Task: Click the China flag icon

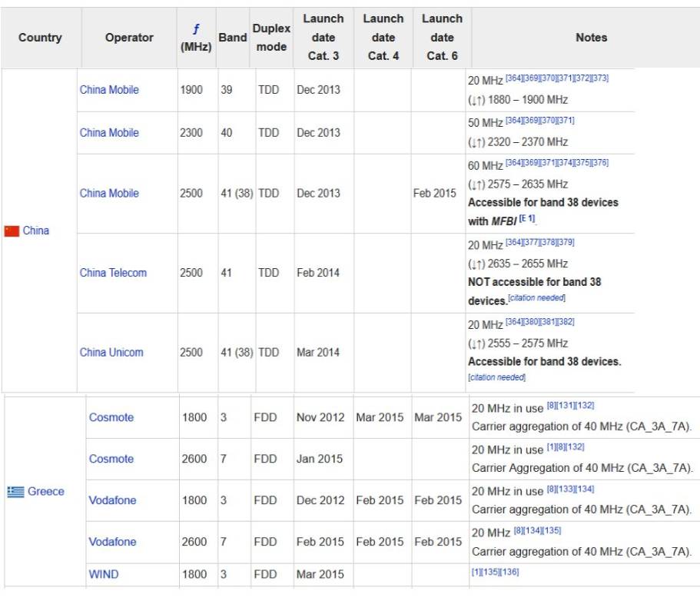Action: point(12,231)
